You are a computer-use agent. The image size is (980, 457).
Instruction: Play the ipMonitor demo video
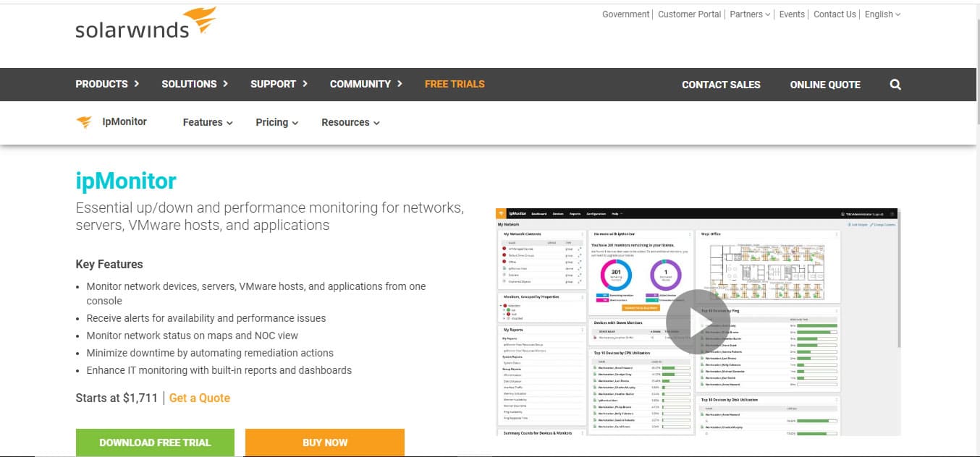tap(698, 321)
